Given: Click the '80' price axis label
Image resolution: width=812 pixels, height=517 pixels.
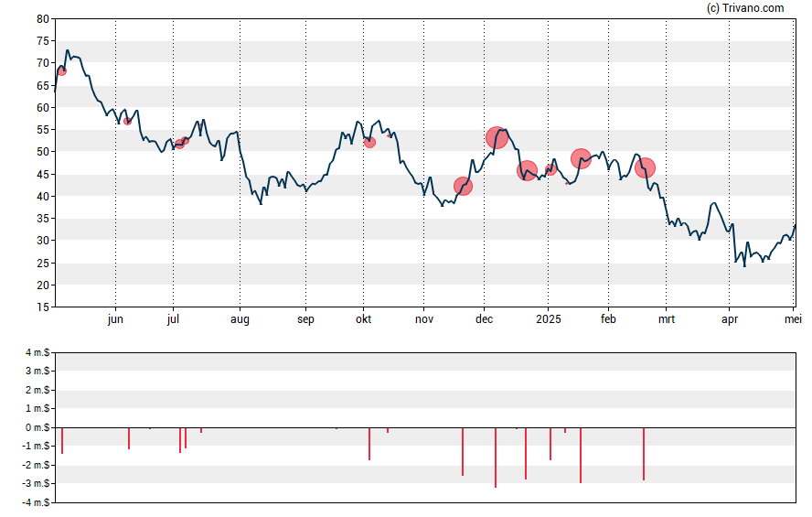Looking at the screenshot, I should [43, 19].
